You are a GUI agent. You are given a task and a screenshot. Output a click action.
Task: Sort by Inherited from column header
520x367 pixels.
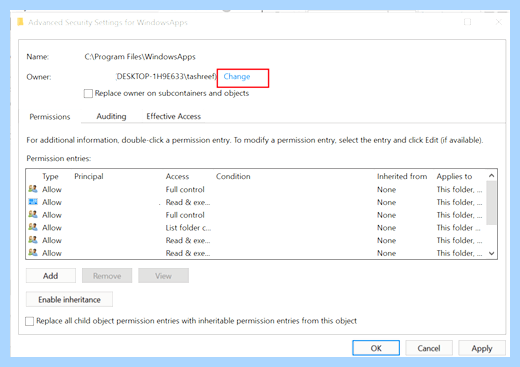(402, 176)
